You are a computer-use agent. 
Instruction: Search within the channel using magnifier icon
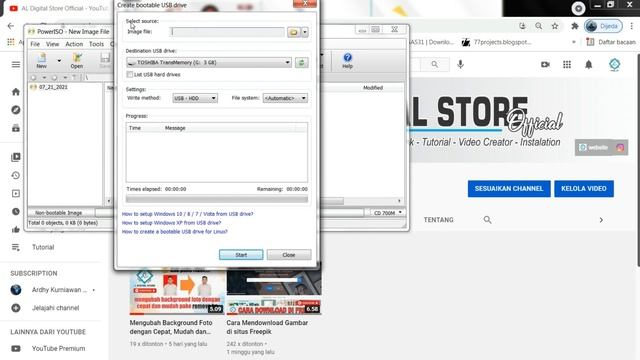tap(487, 220)
